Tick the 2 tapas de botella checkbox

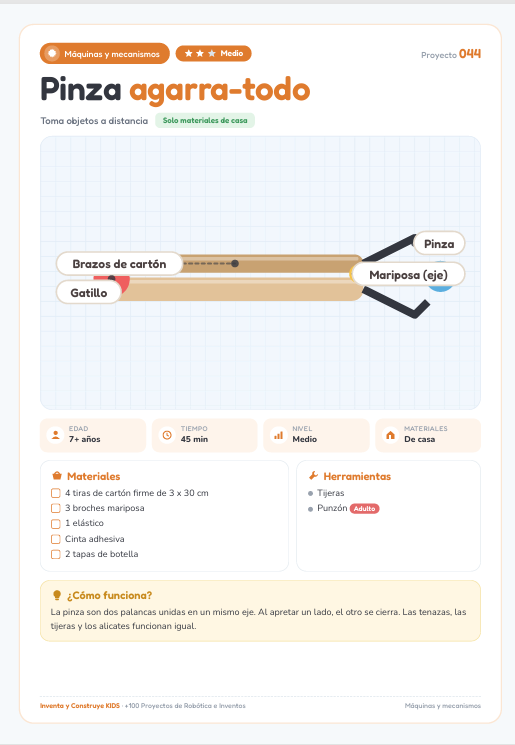(x=56, y=554)
